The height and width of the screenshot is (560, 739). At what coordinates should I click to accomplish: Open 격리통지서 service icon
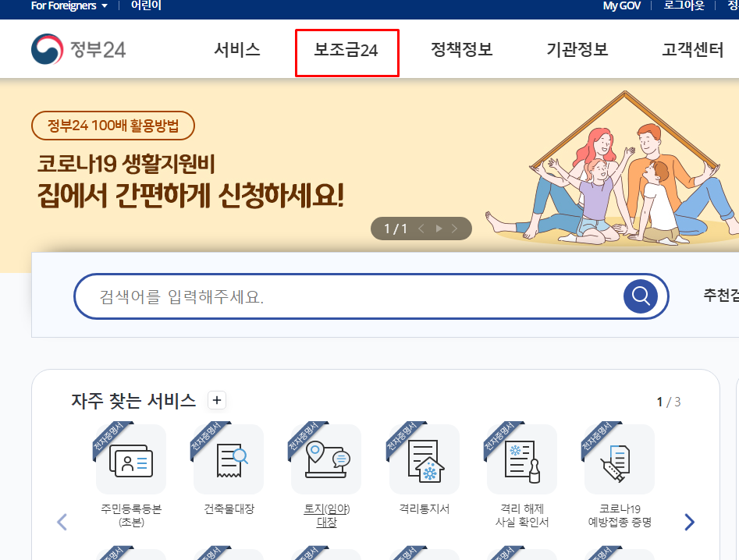point(425,459)
